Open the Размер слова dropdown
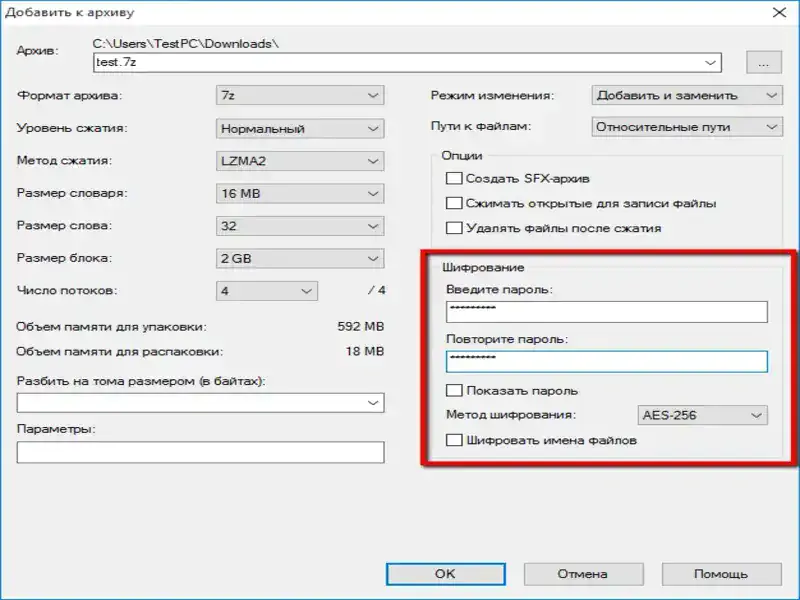Image resolution: width=800 pixels, height=600 pixels. point(300,226)
